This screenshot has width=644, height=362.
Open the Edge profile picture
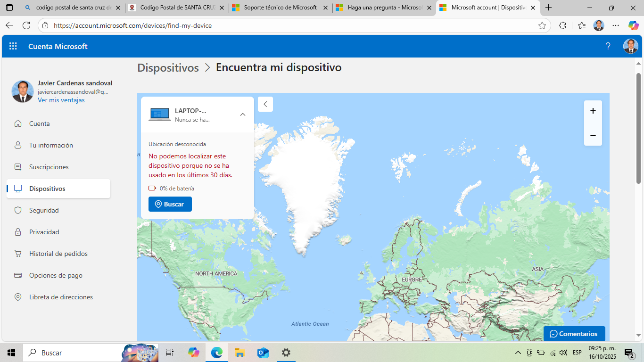pyautogui.click(x=599, y=25)
